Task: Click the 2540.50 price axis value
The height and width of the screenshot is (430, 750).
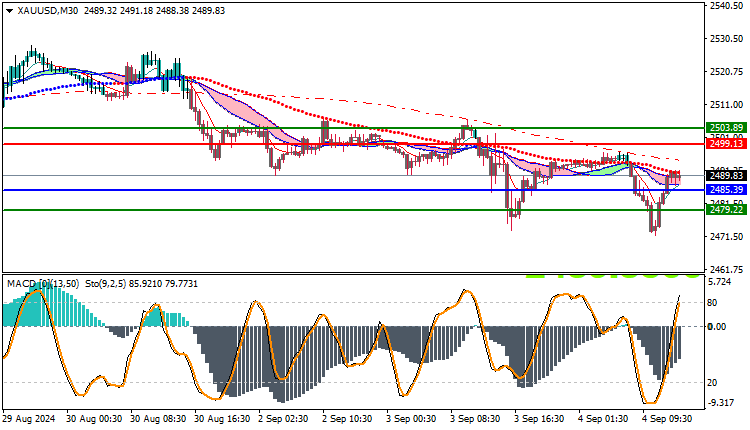Action: coord(727,6)
